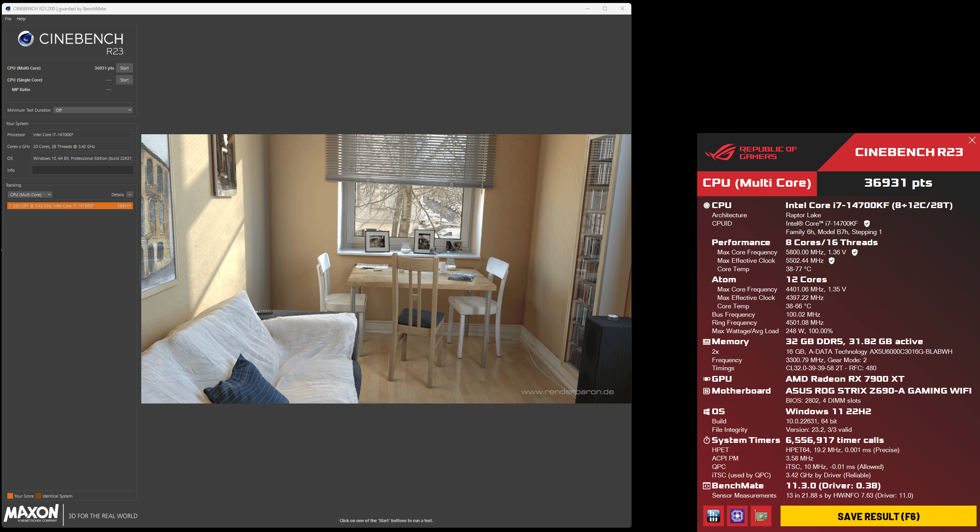
Task: Open the Ranking CPU (Multi Core) dropdown
Action: pos(30,195)
